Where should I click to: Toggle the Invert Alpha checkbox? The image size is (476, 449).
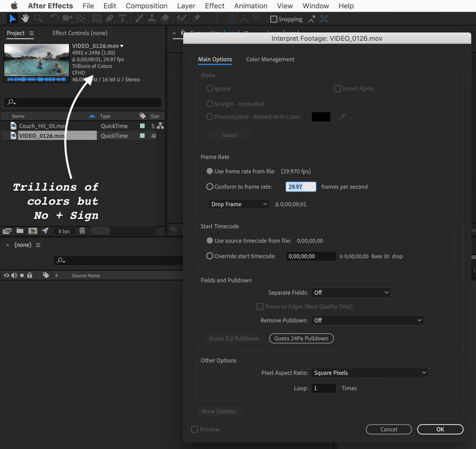pos(337,88)
